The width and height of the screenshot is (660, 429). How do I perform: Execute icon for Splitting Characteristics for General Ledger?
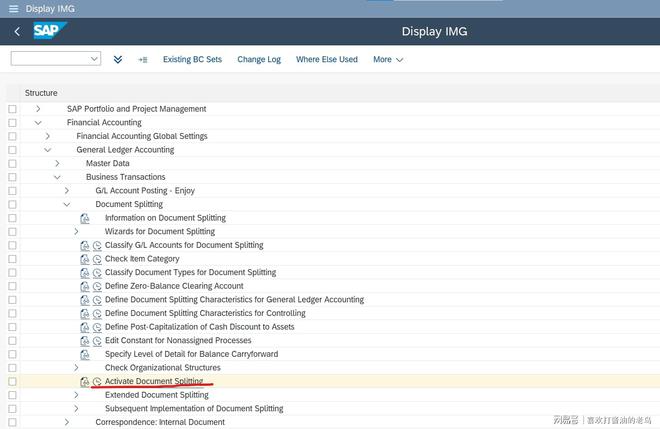tap(97, 300)
